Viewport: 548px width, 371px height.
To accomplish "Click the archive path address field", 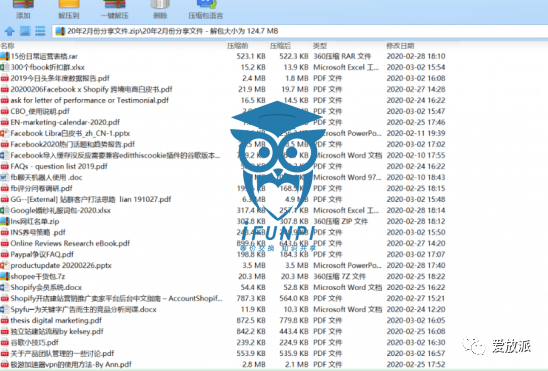I will (x=300, y=31).
